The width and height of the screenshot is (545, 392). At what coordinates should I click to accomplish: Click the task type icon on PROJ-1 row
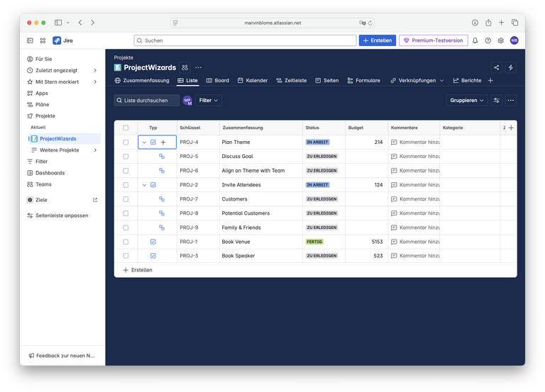pyautogui.click(x=153, y=242)
